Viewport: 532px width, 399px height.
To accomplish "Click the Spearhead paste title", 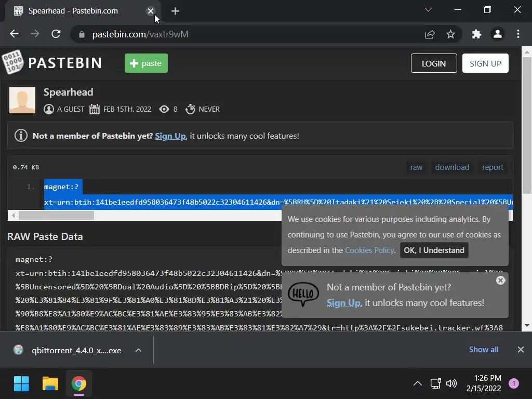I will pyautogui.click(x=68, y=92).
